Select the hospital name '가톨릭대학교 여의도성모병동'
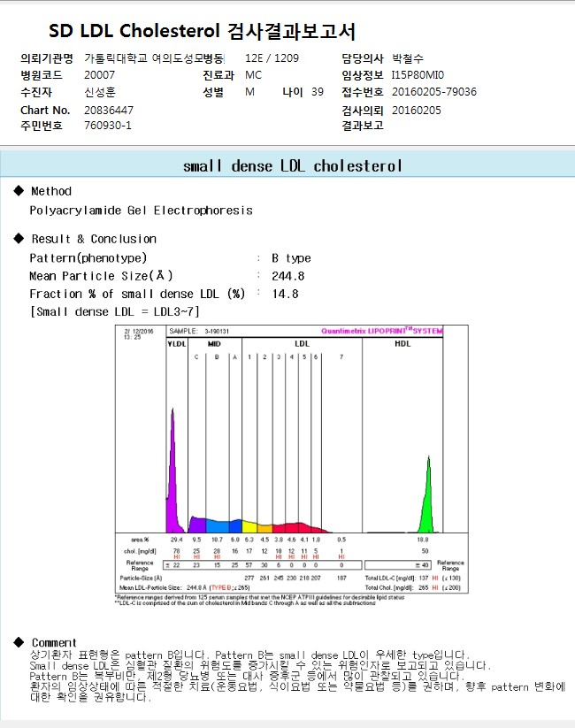The image size is (575, 728). pyautogui.click(x=154, y=58)
